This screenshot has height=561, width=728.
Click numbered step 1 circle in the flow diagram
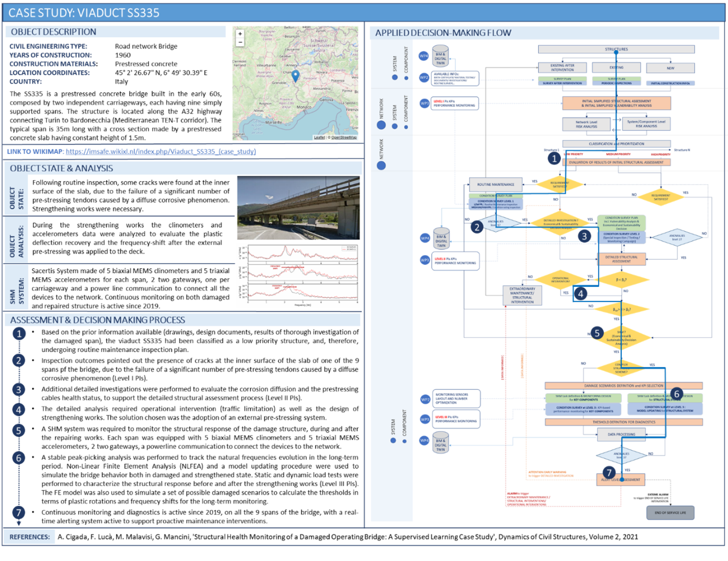tap(554, 158)
